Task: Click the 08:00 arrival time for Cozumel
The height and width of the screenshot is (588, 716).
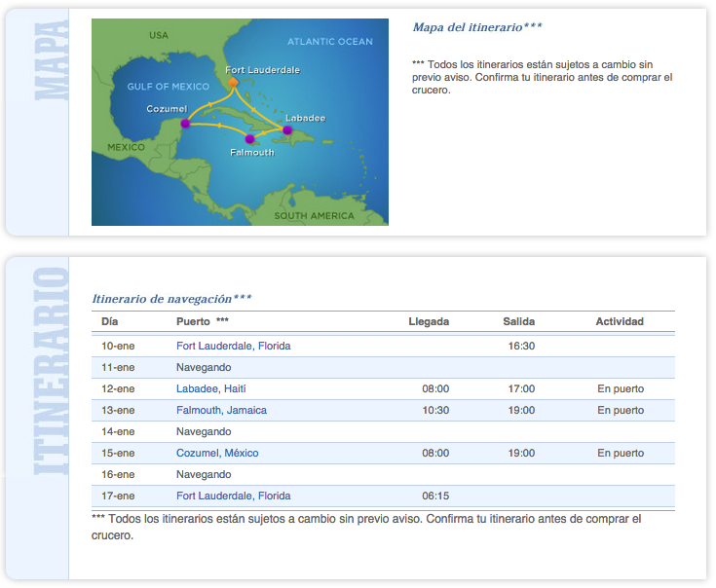Action: [435, 453]
